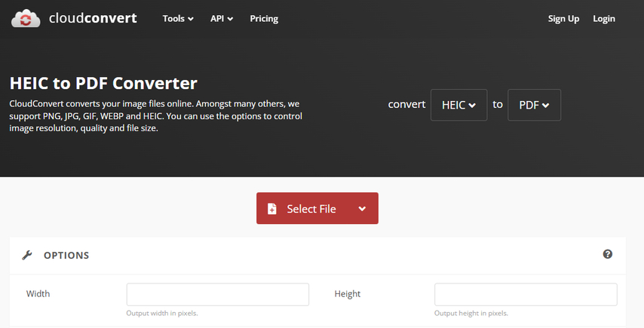Click the cloudconvert brand name text

(93, 18)
